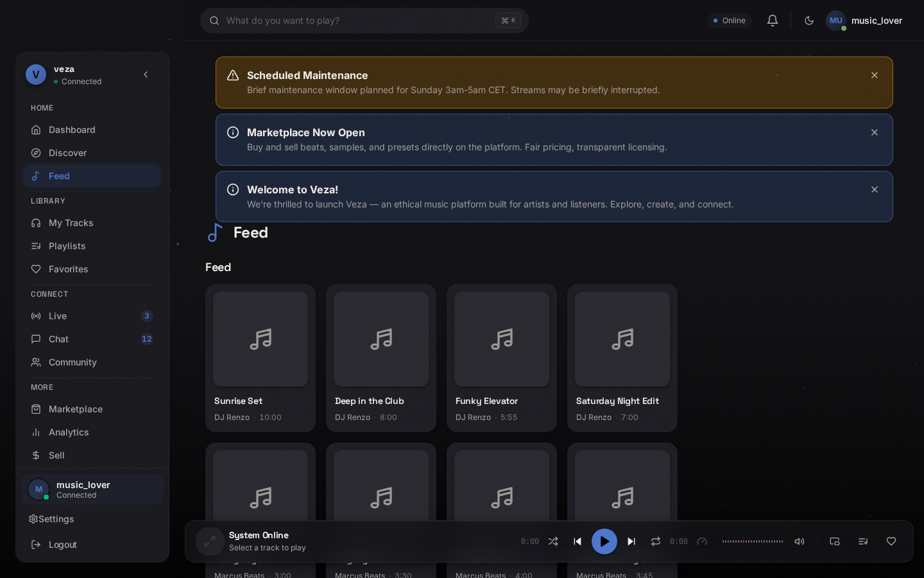Open Marketplace in the sidebar
The width and height of the screenshot is (924, 578).
pos(92,409)
